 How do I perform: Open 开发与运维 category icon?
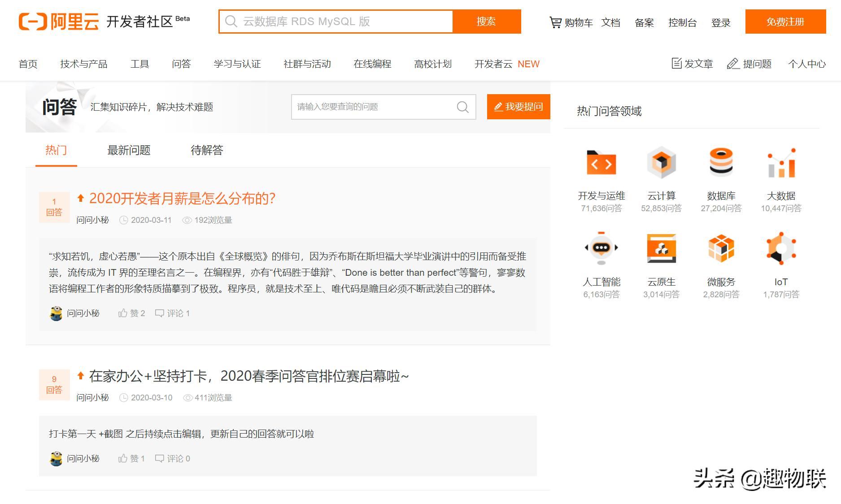601,163
